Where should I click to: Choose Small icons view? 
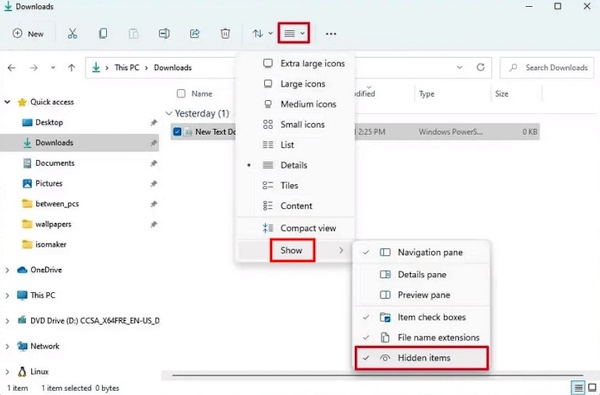coord(296,124)
